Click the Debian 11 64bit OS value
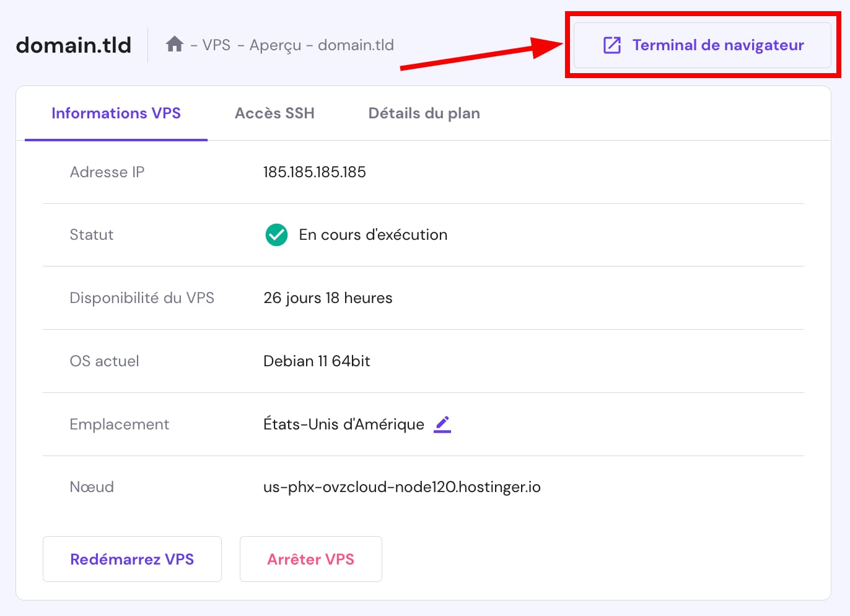Screen dimensions: 850x616 coord(317,361)
